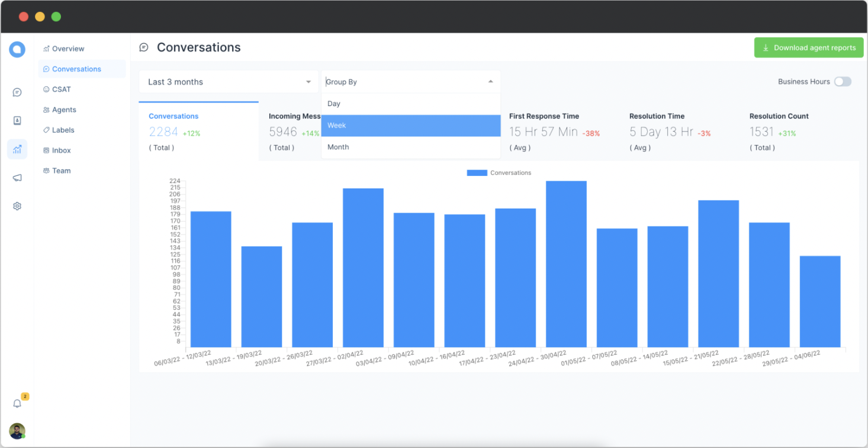
Task: Click the -38% change indicator
Action: pos(591,133)
